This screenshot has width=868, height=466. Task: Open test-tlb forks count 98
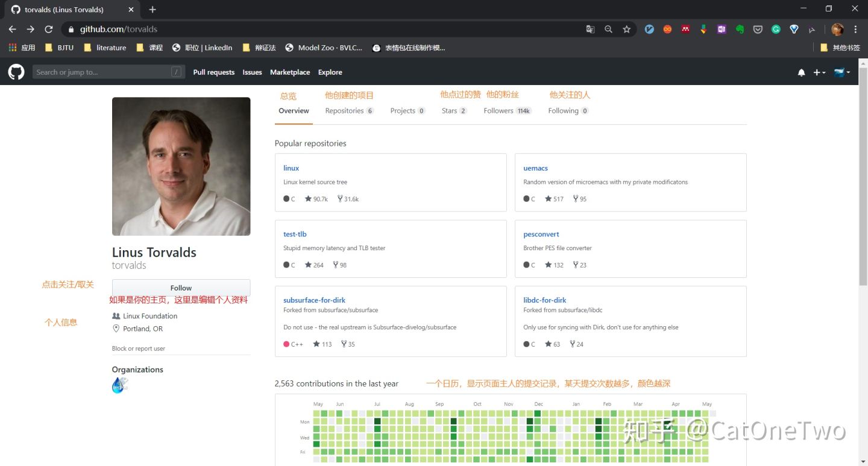pos(340,265)
